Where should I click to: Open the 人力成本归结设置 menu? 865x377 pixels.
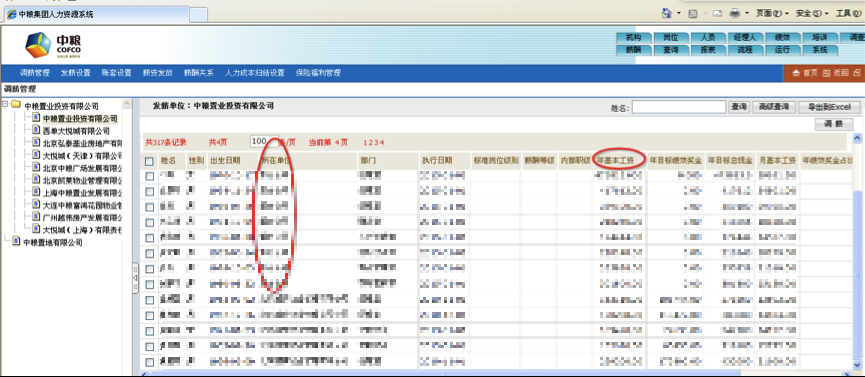tap(254, 73)
